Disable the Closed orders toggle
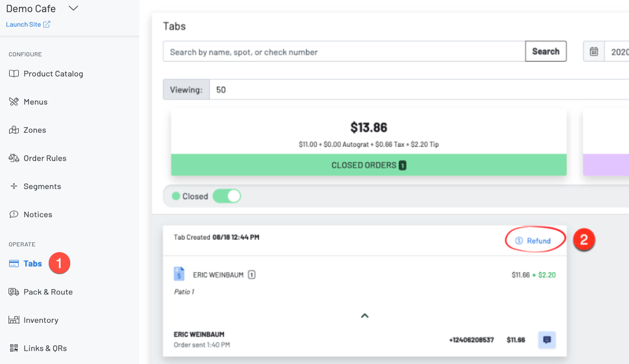 tap(226, 196)
